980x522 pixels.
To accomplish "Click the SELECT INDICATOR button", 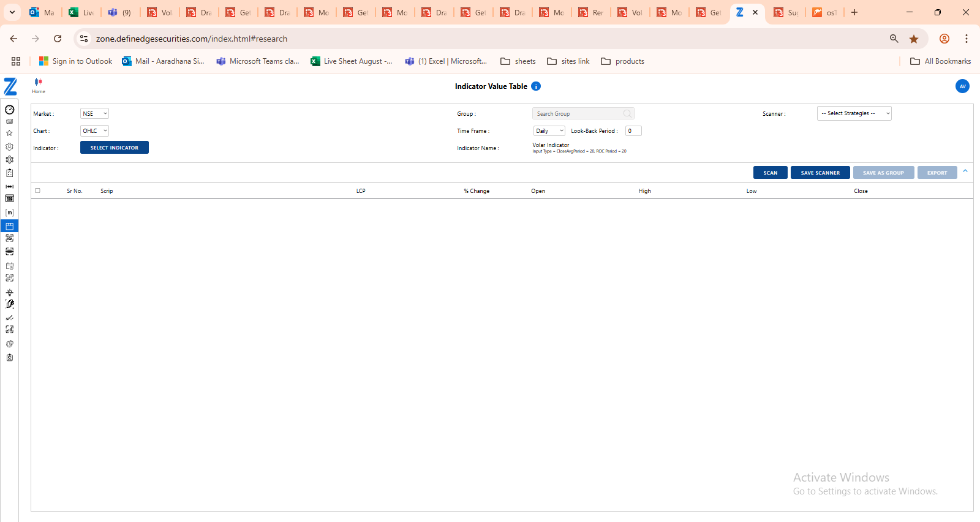I will click(115, 148).
